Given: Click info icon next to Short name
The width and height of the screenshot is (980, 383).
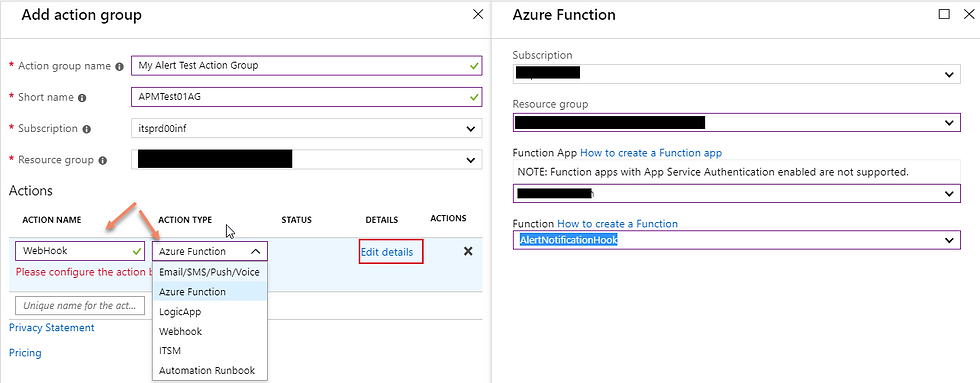Looking at the screenshot, I should click(x=82, y=97).
